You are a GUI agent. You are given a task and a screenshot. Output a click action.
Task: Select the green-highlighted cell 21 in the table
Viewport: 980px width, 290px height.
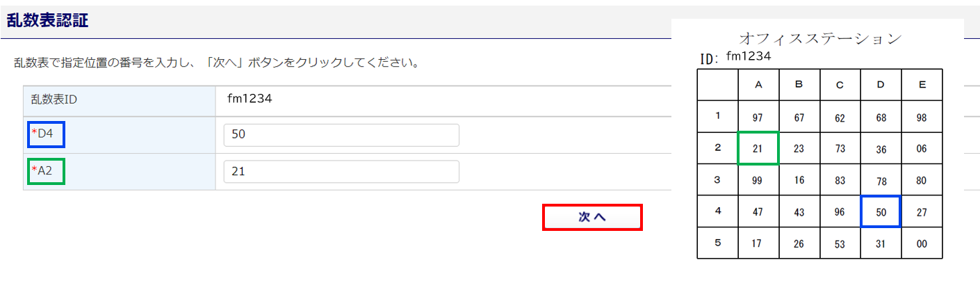coord(758,149)
